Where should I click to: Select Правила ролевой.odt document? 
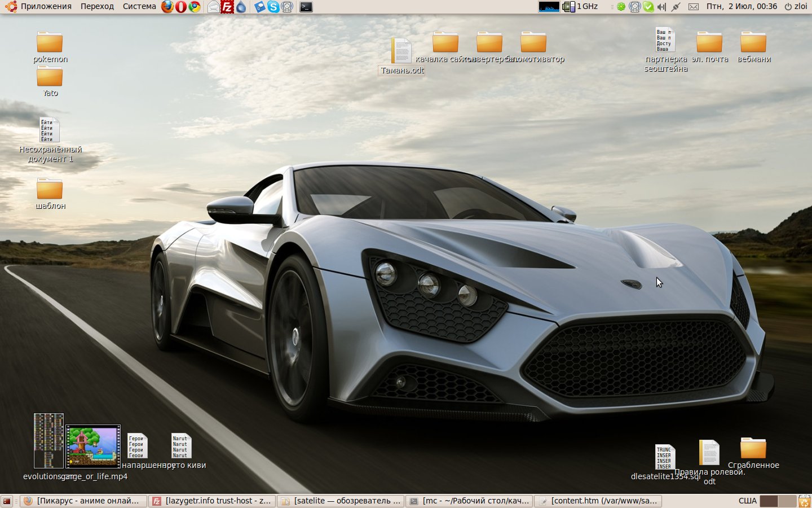click(x=709, y=462)
